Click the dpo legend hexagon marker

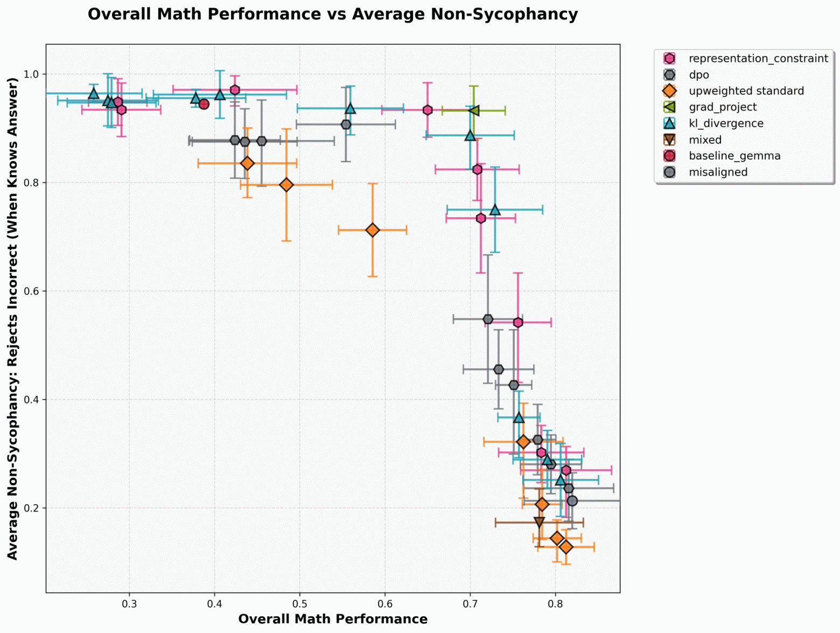669,75
